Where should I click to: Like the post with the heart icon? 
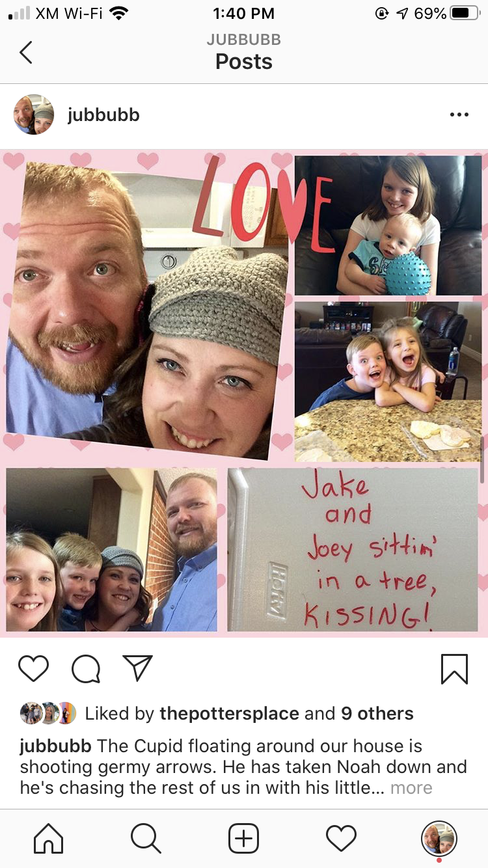pos(33,668)
